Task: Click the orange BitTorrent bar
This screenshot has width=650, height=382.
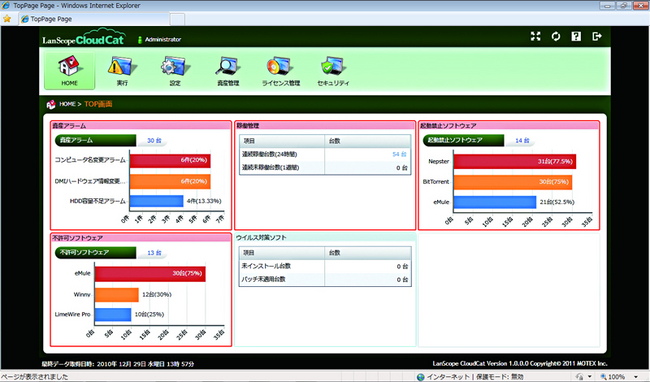Action: [x=513, y=182]
